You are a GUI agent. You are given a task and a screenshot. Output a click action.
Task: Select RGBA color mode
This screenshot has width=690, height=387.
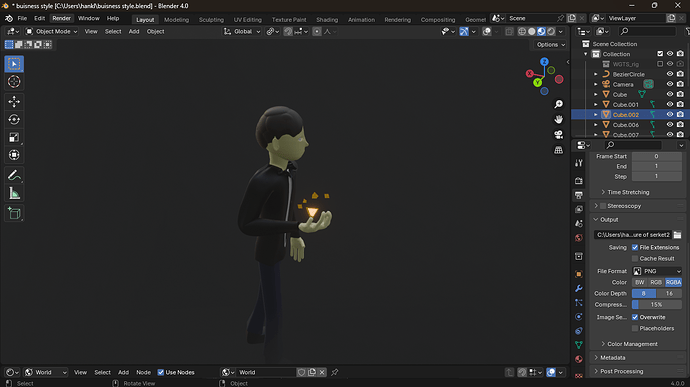tap(673, 282)
